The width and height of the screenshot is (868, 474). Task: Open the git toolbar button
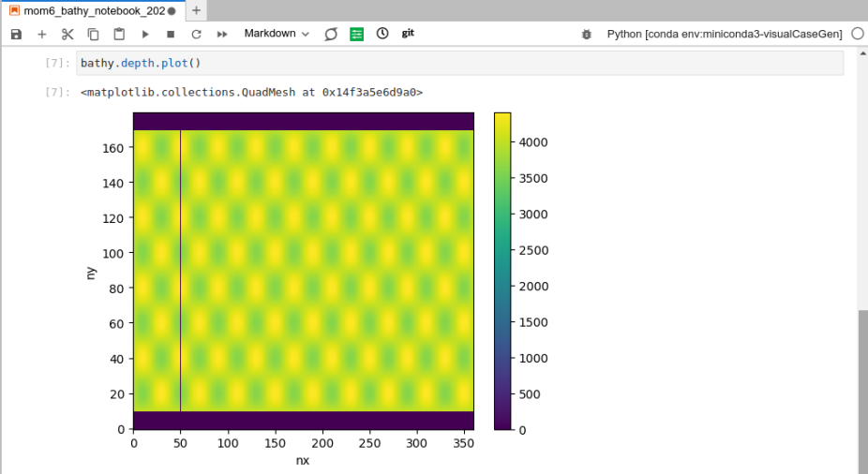[x=409, y=34]
